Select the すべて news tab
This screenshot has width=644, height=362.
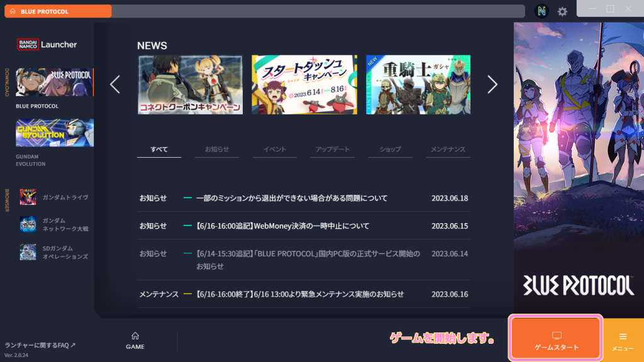point(159,150)
